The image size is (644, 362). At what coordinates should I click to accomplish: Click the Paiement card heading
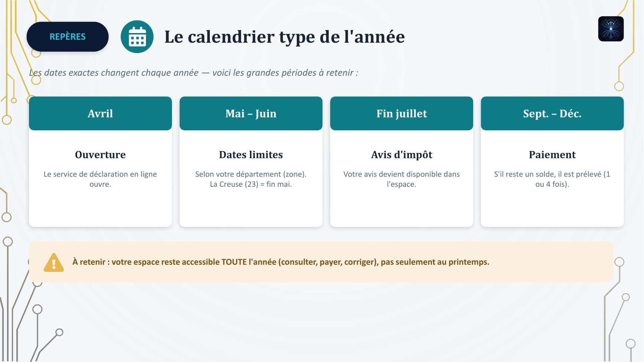552,154
